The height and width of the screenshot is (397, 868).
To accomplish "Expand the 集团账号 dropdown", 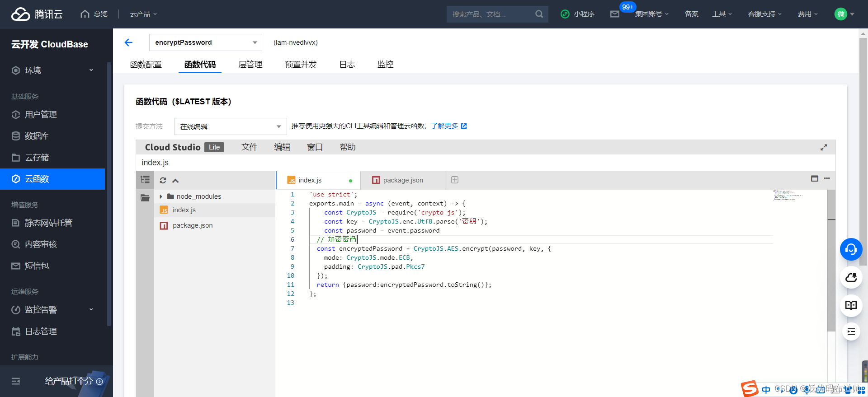I will 651,14.
